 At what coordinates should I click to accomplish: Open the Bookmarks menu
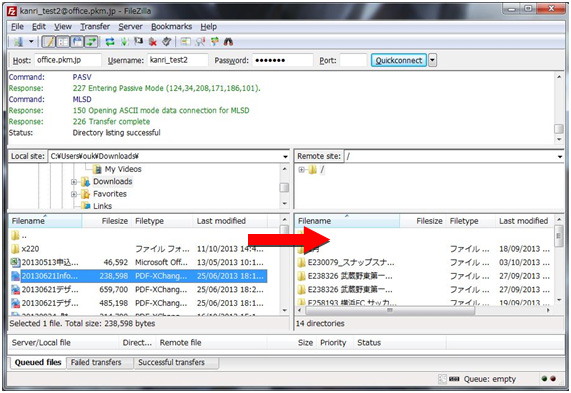(x=171, y=27)
